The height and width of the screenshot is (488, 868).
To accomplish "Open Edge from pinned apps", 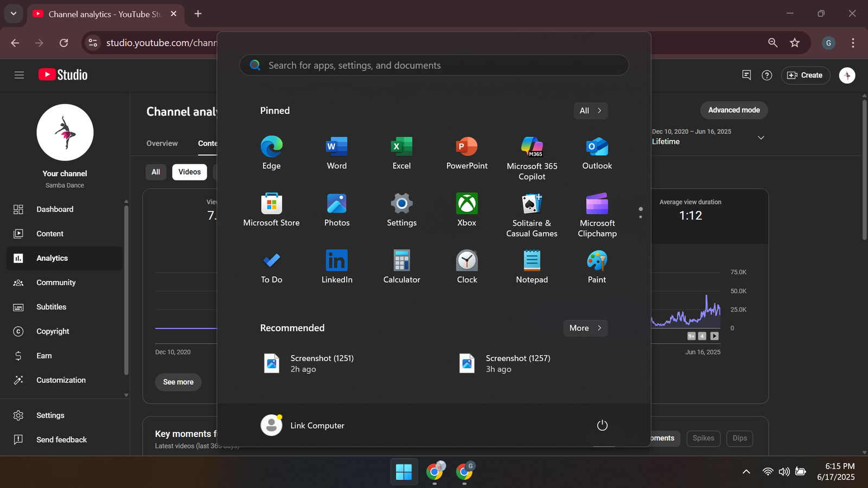I will coord(271,153).
